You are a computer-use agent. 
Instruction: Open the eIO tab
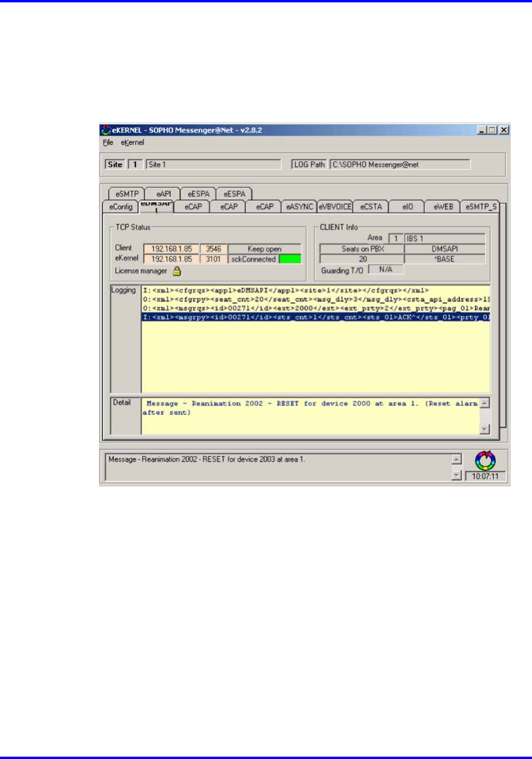tap(407, 207)
